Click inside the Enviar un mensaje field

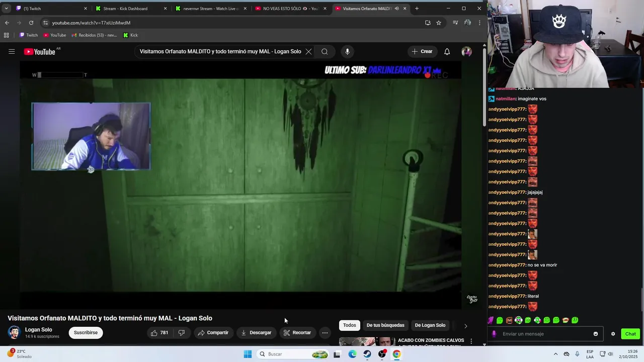(x=546, y=334)
